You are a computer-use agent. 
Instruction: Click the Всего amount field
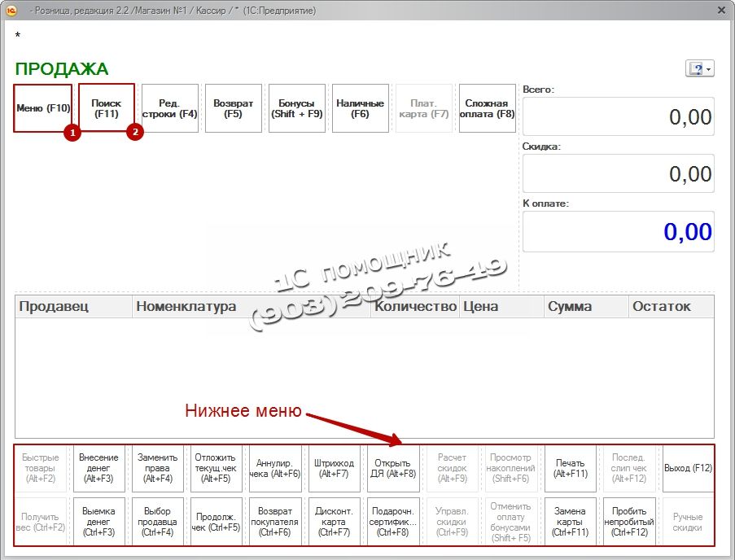click(619, 116)
